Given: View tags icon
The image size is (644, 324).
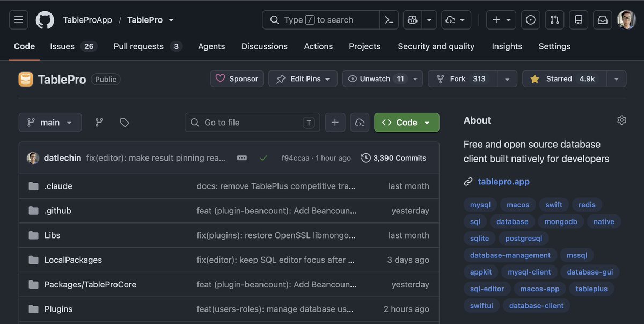Looking at the screenshot, I should point(125,123).
